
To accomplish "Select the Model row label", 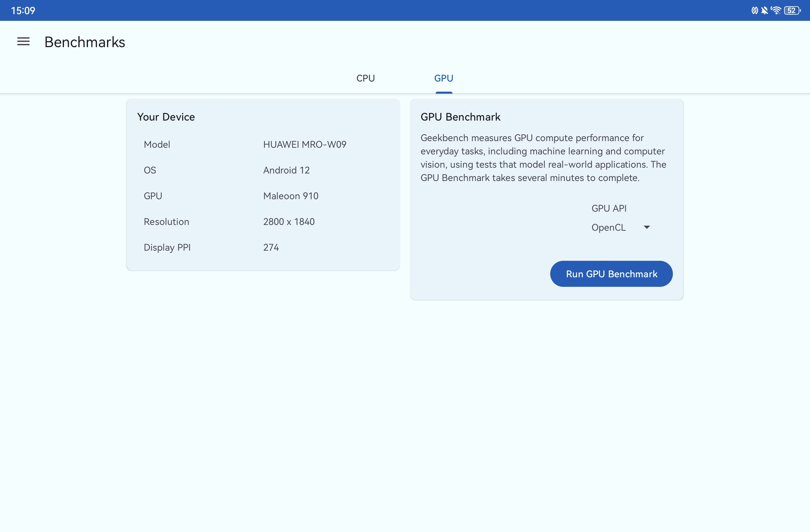I will 157,144.
